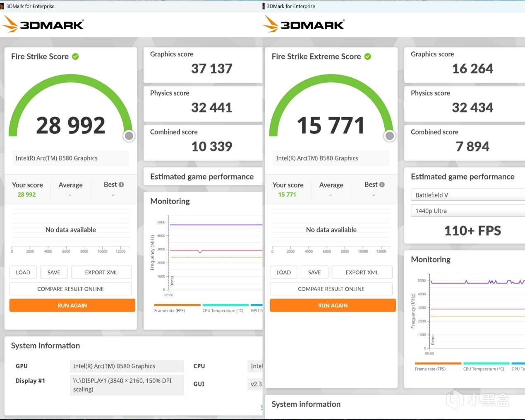The width and height of the screenshot is (525, 420).
Task: Click the Monitoring heading in the left window
Action: [x=170, y=201]
